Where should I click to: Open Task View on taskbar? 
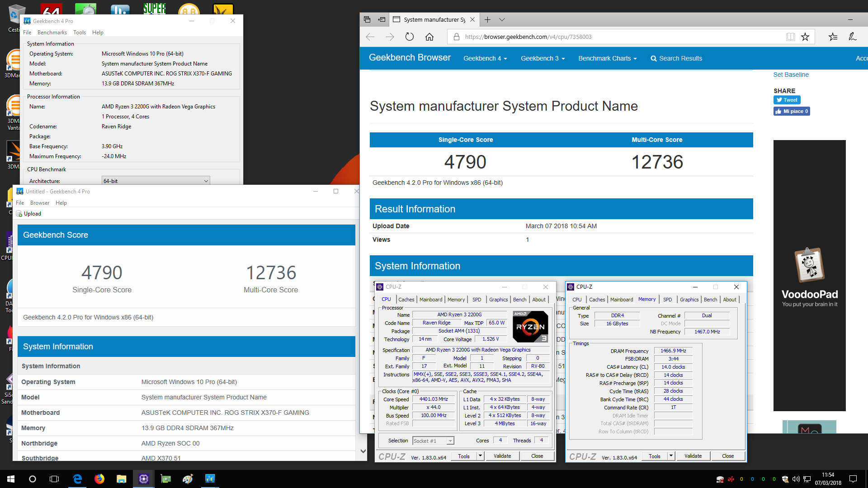(54, 479)
